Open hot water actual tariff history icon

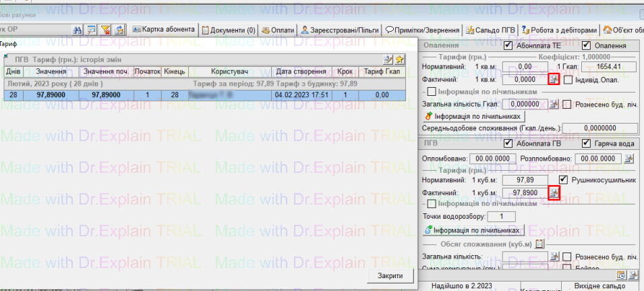point(553,193)
